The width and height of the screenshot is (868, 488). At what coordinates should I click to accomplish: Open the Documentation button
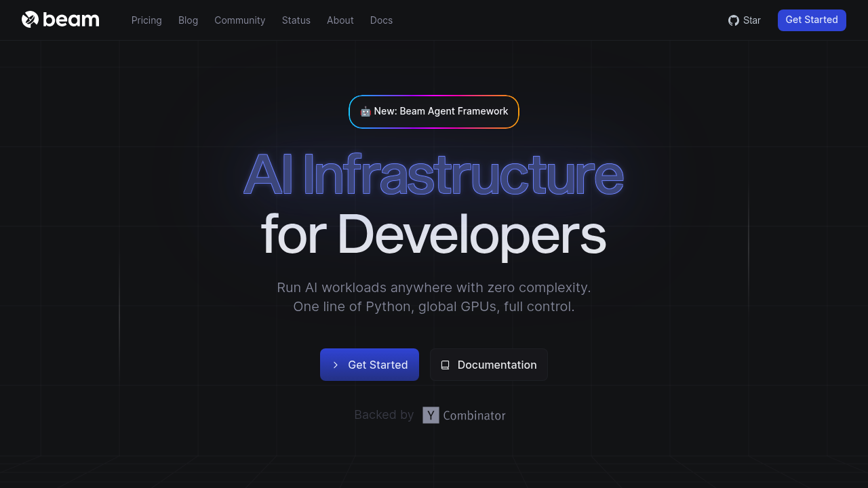(489, 365)
